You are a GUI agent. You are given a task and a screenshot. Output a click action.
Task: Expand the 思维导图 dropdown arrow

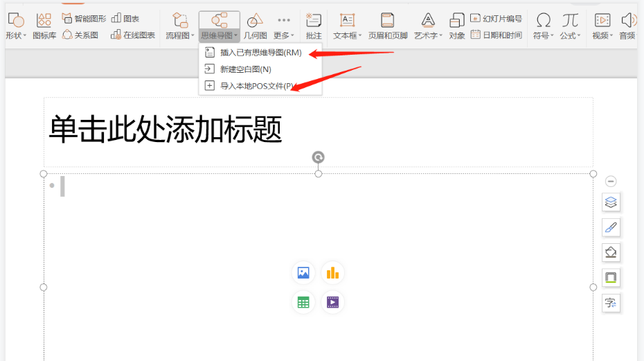click(x=235, y=36)
